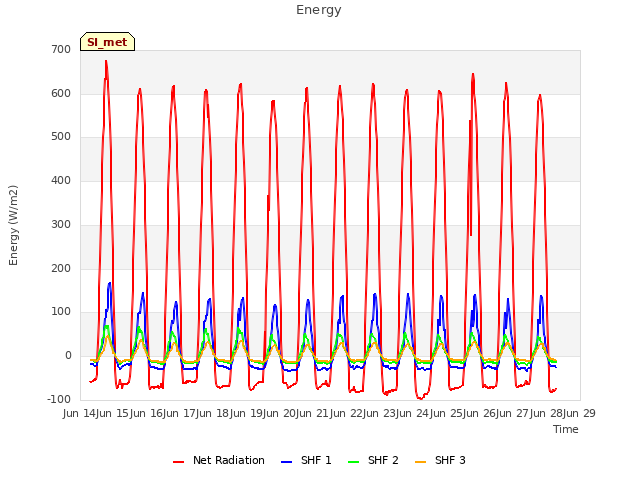
Task: Click the Jun 25 x-axis date label
Action: 447,413
